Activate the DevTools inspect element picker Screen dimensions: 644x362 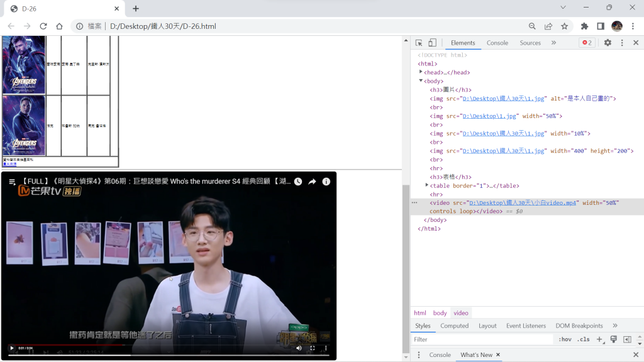click(x=419, y=43)
